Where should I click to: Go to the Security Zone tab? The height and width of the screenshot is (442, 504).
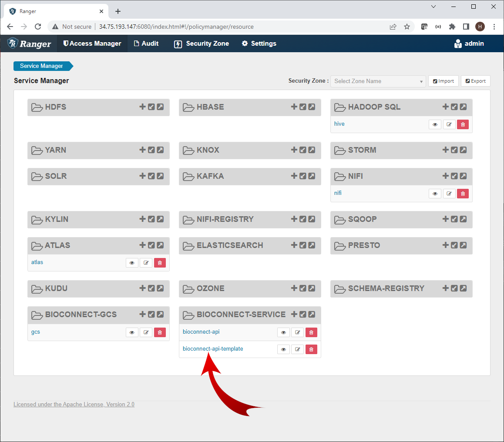(202, 44)
